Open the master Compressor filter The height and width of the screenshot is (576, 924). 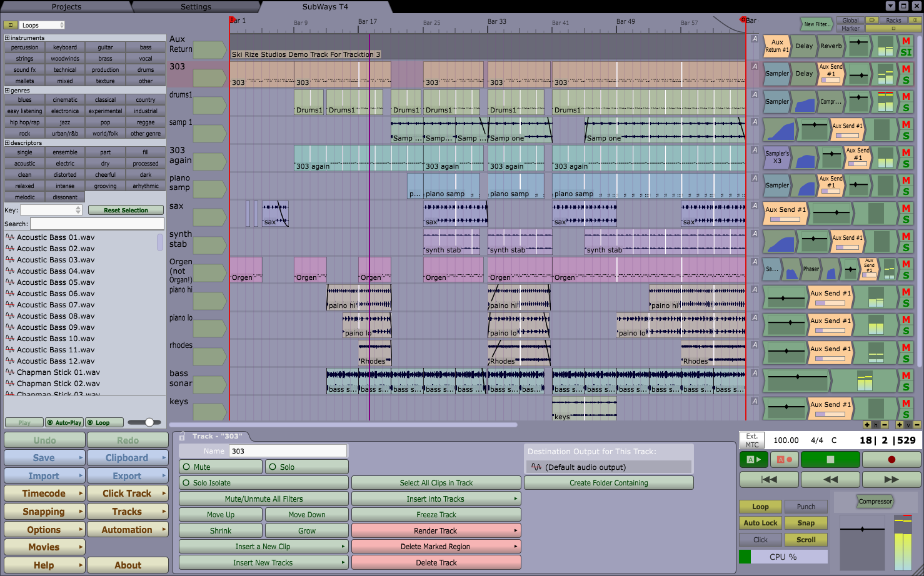click(x=875, y=501)
